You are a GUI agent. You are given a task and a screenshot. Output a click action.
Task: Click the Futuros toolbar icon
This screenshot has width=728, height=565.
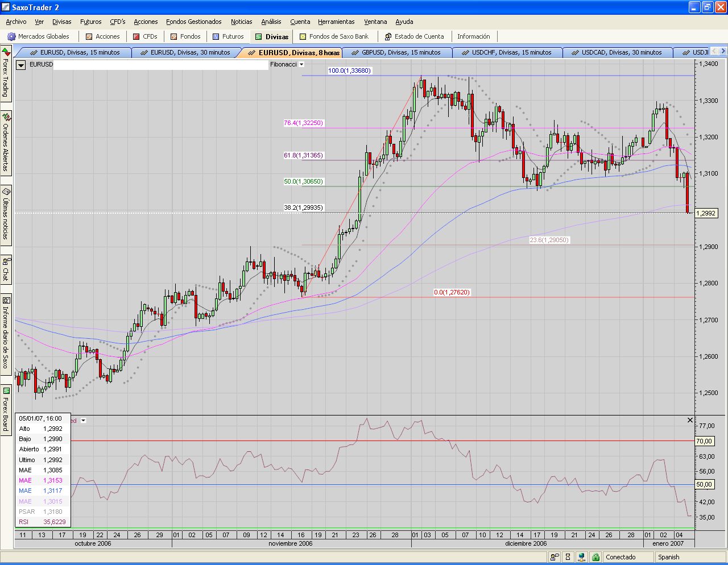[216, 36]
